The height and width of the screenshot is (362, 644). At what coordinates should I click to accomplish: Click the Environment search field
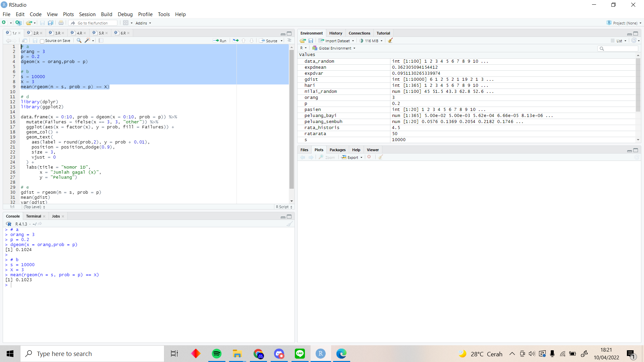618,49
